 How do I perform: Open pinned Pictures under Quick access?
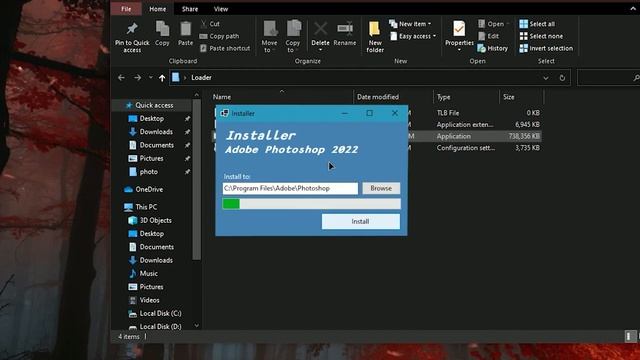pos(151,158)
